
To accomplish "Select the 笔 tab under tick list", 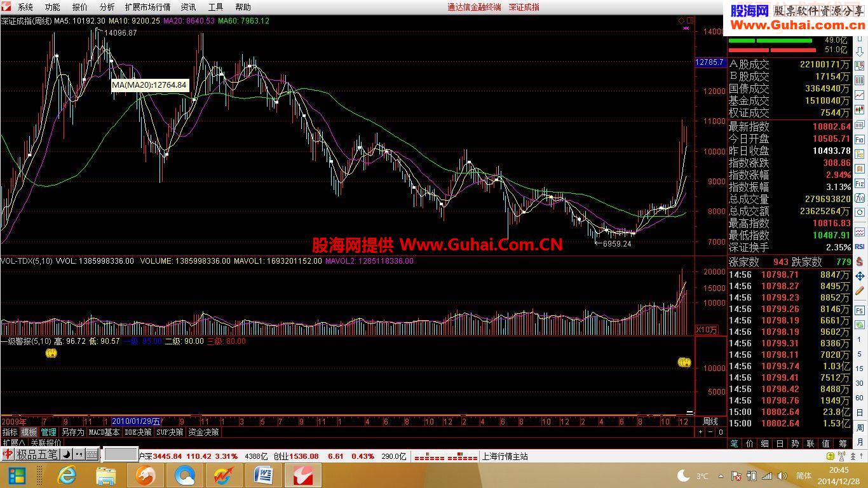I will tap(735, 444).
